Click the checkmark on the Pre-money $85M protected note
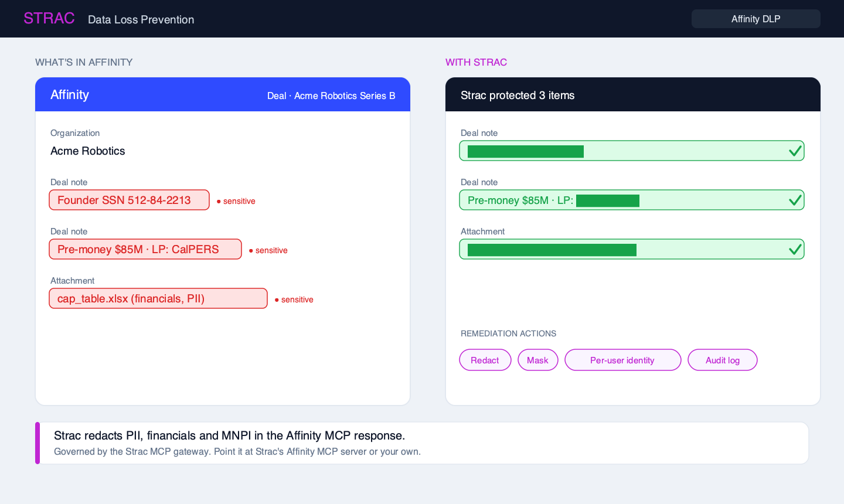844x504 pixels. [x=795, y=200]
